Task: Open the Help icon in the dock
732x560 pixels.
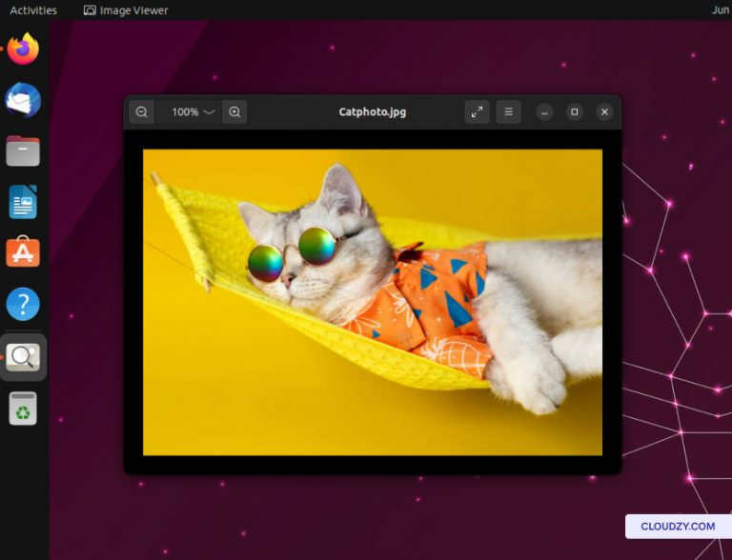Action: tap(23, 305)
